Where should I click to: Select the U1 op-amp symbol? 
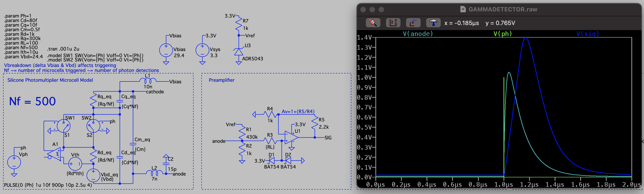click(291, 137)
